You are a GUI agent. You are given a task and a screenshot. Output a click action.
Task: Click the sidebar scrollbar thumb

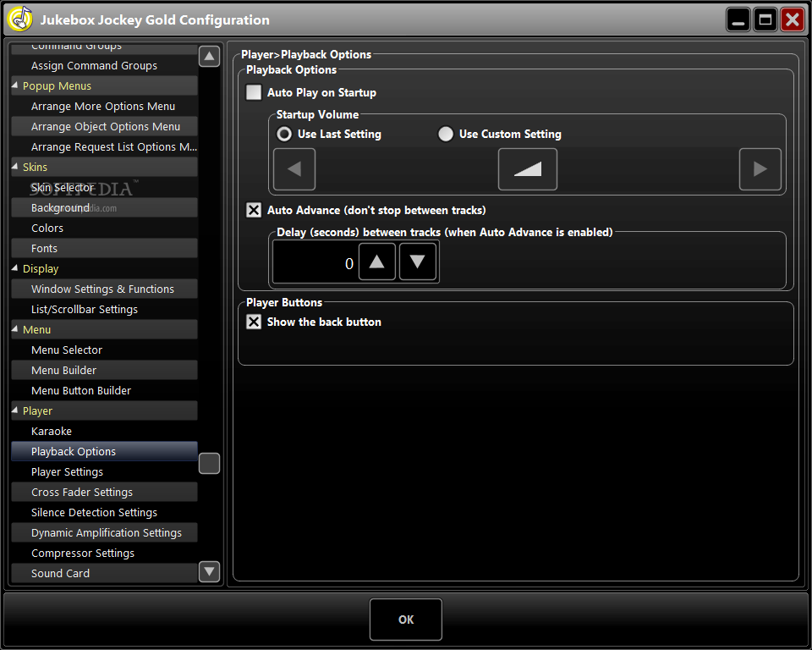click(209, 464)
